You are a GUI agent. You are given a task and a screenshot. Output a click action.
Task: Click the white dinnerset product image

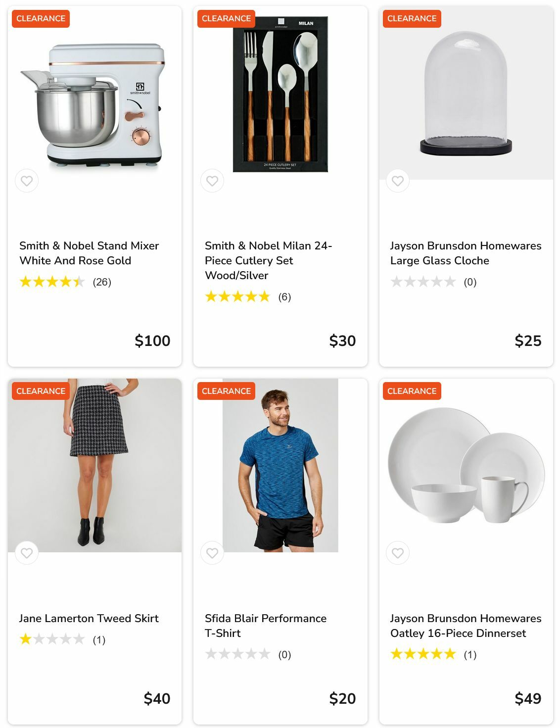click(x=466, y=465)
